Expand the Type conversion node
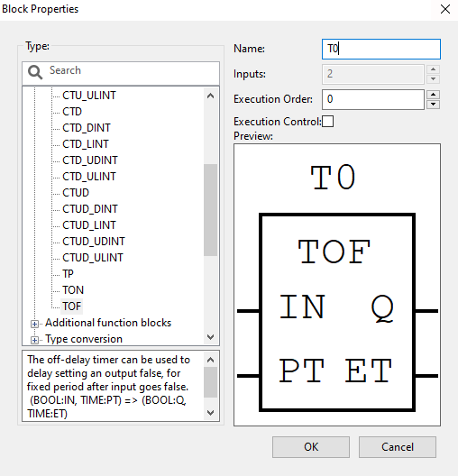The height and width of the screenshot is (476, 458). click(x=34, y=340)
